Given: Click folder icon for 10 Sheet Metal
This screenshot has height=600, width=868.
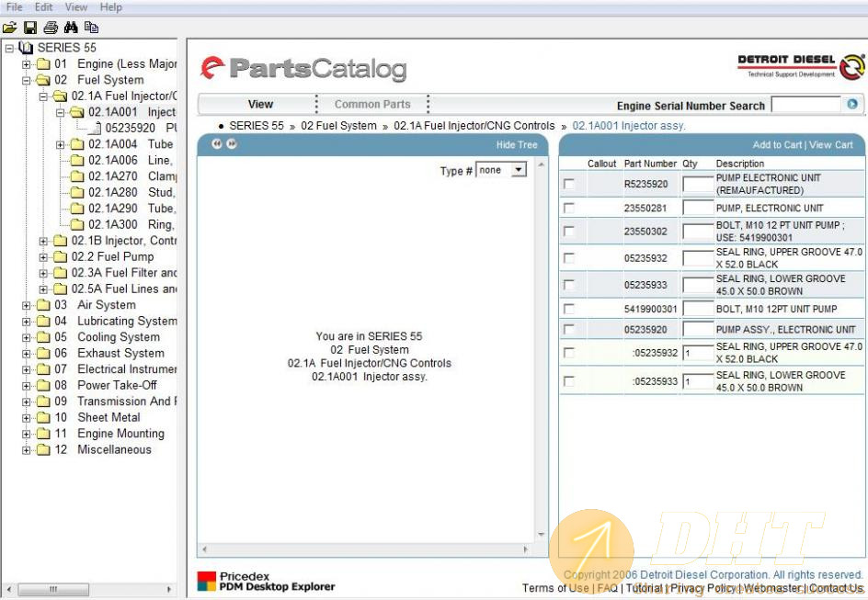Looking at the screenshot, I should (43, 417).
